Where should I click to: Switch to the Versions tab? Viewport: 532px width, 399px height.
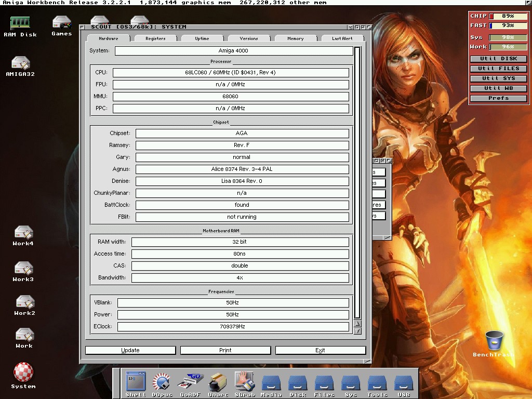249,38
